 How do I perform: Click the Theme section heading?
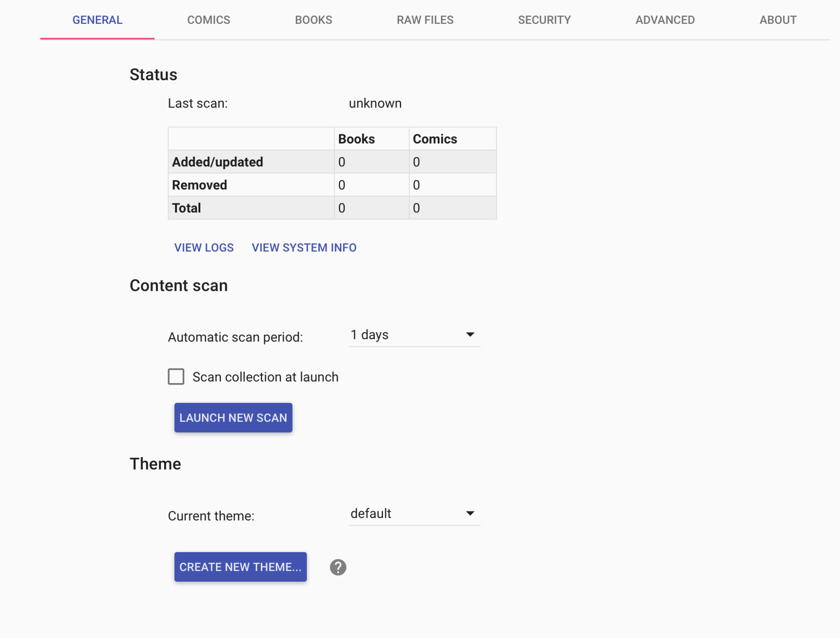pos(155,464)
